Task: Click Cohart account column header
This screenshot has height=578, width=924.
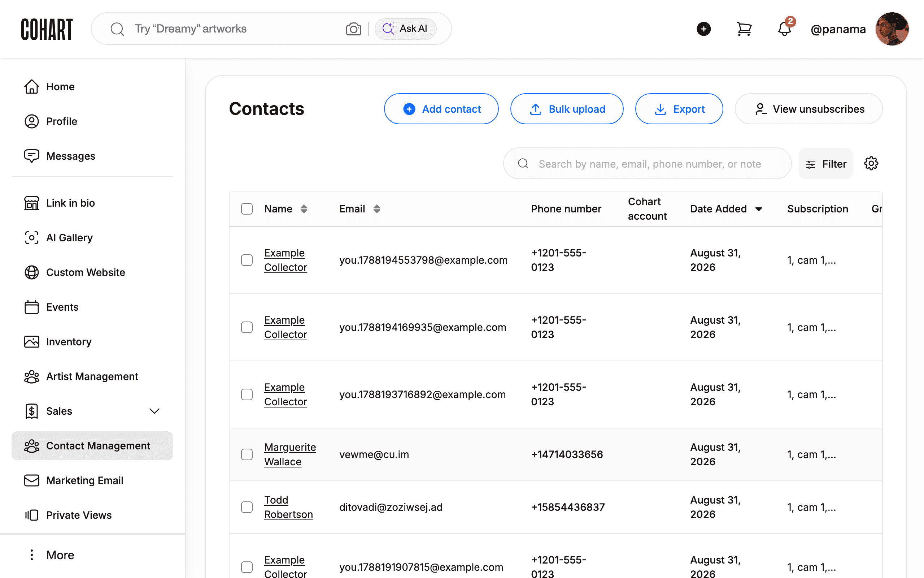Action: tap(647, 209)
